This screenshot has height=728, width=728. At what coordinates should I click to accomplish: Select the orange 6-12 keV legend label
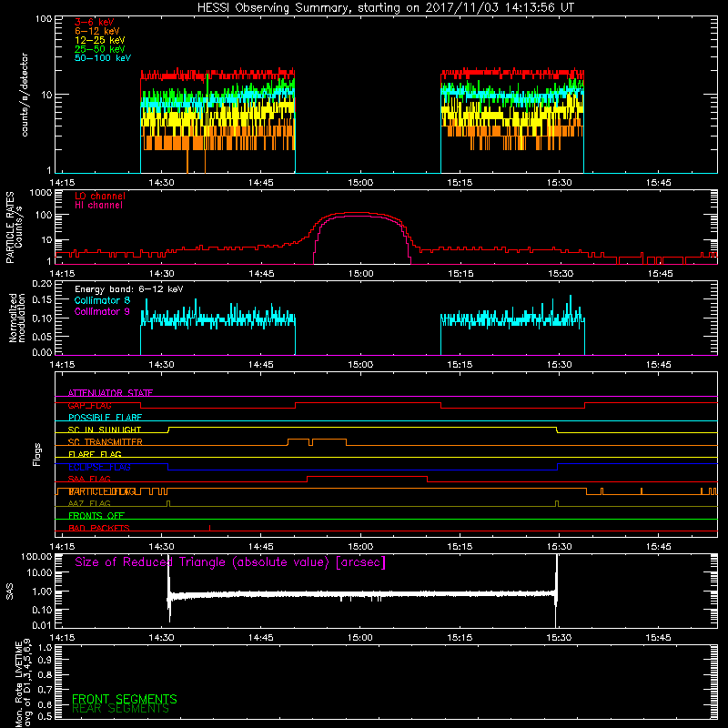point(97,31)
